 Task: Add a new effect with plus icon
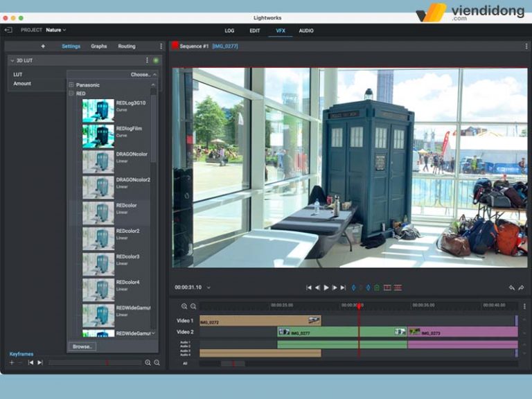(43, 46)
